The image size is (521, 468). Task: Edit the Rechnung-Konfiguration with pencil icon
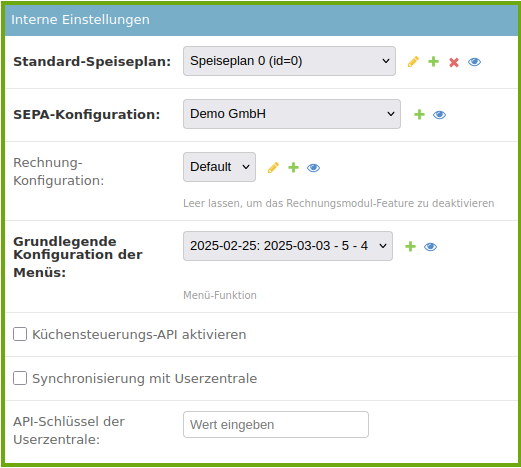coord(273,168)
